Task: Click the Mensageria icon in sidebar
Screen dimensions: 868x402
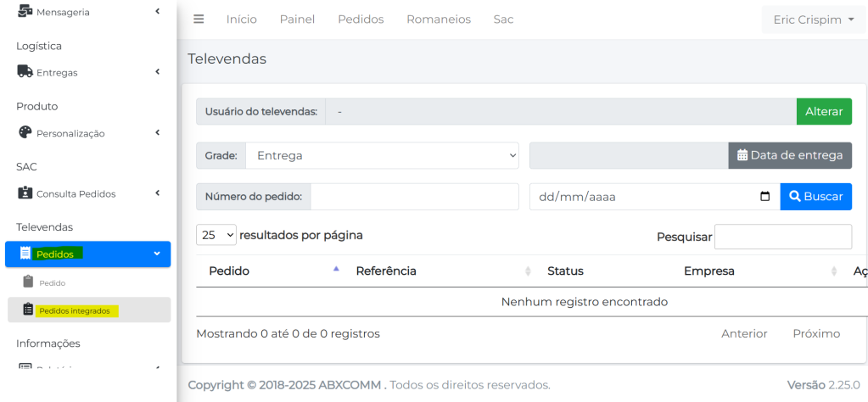Action: 25,12
